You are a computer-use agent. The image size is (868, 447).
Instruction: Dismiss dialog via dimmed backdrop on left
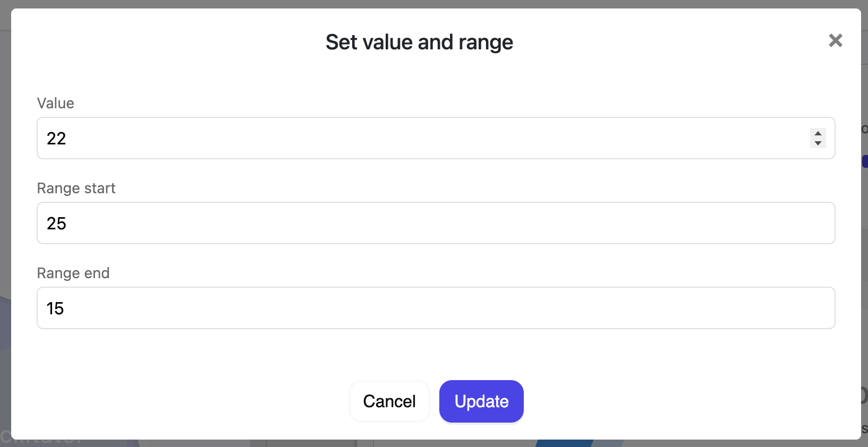(x=5, y=212)
